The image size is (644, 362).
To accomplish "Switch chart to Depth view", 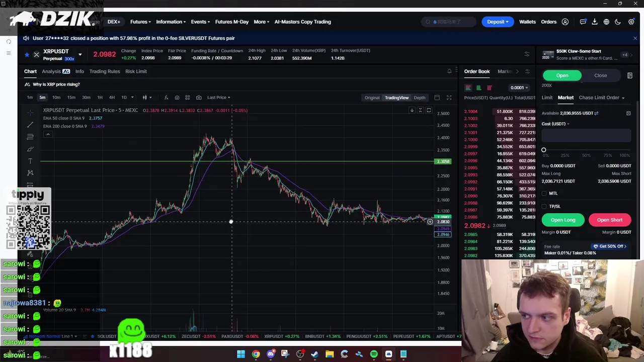I will coord(419,98).
